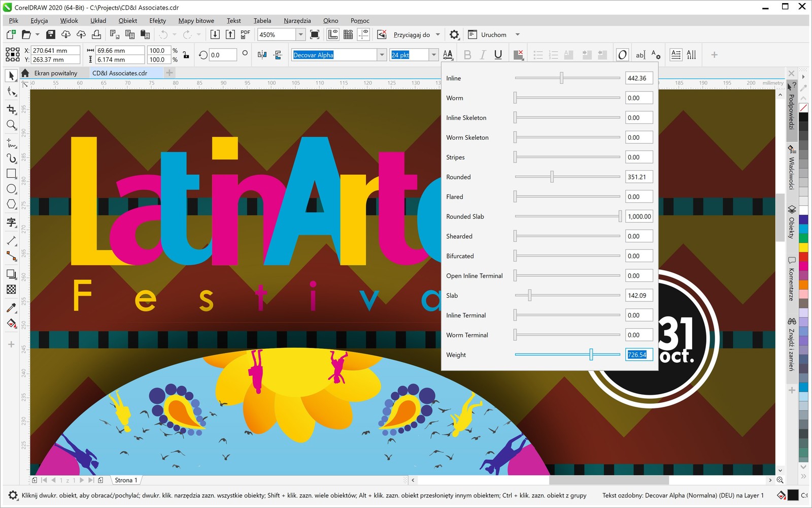
Task: Select the Connector tool
Action: pos(11,256)
